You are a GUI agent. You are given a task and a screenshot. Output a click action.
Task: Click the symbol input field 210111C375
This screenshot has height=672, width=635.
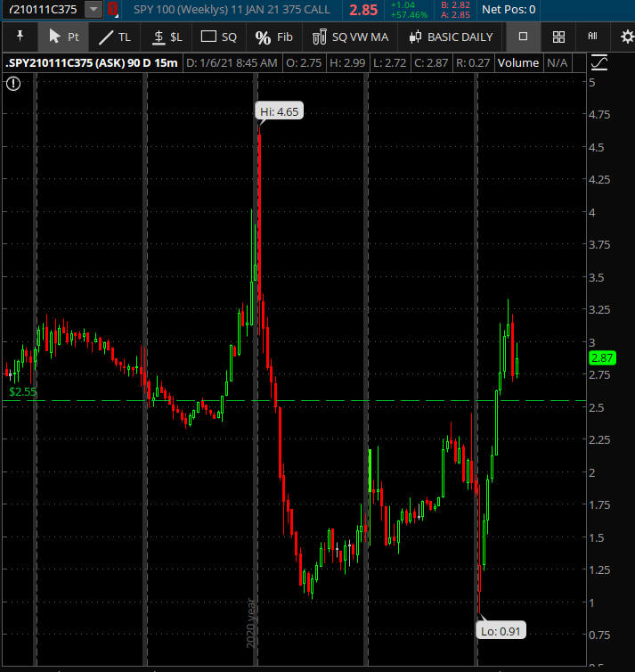click(x=43, y=9)
